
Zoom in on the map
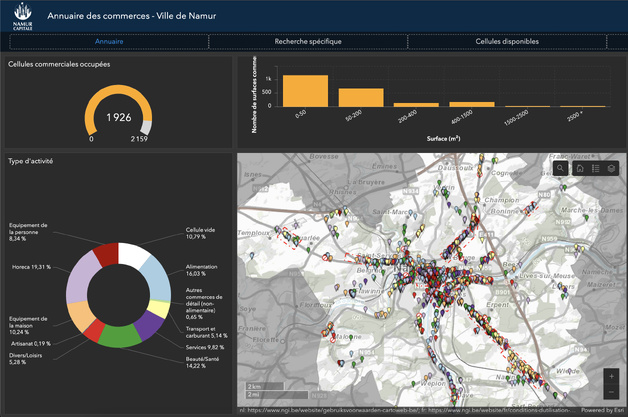pyautogui.click(x=611, y=377)
